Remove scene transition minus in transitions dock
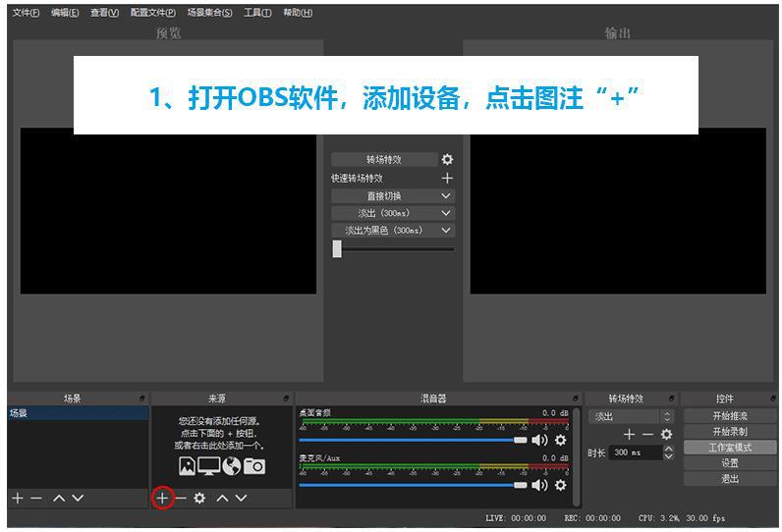The image size is (782, 532). 647,435
